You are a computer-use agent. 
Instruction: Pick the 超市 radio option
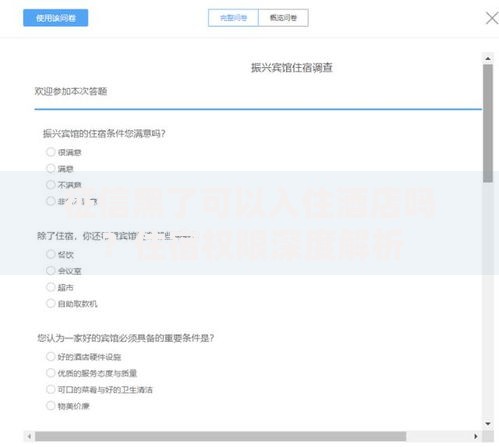tap(51, 287)
